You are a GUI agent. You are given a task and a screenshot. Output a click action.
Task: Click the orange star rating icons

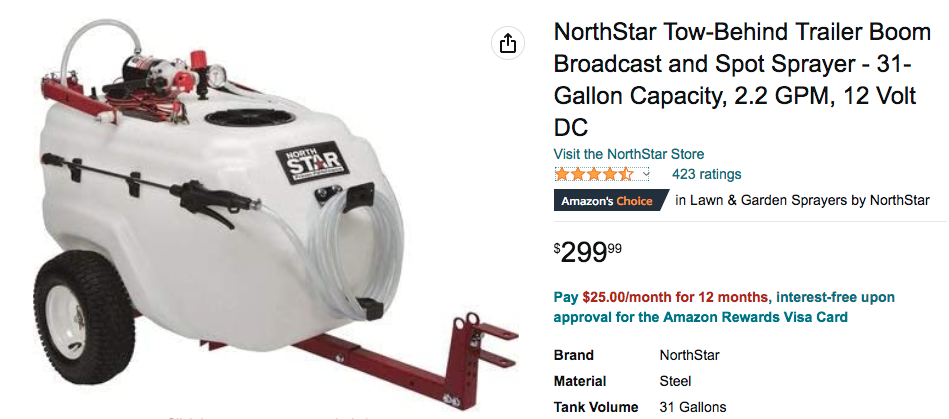click(595, 174)
